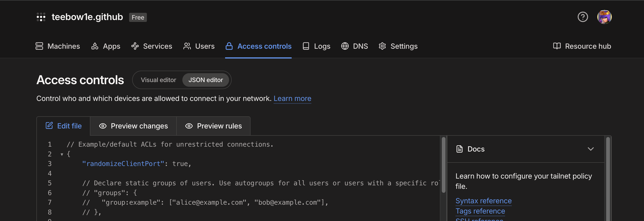Click the Users people icon
The image size is (644, 221).
point(187,46)
